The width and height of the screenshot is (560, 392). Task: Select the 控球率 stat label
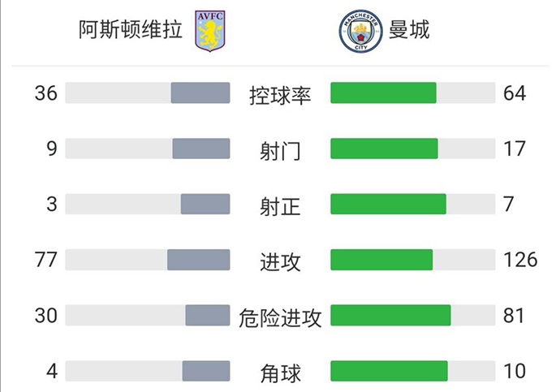click(x=280, y=95)
